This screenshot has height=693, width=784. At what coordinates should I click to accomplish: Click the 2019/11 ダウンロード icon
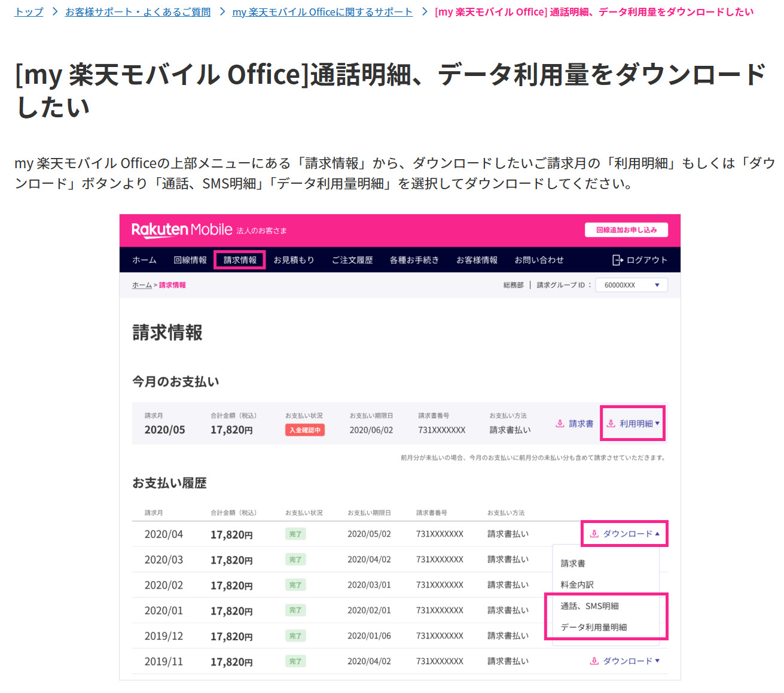point(594,661)
